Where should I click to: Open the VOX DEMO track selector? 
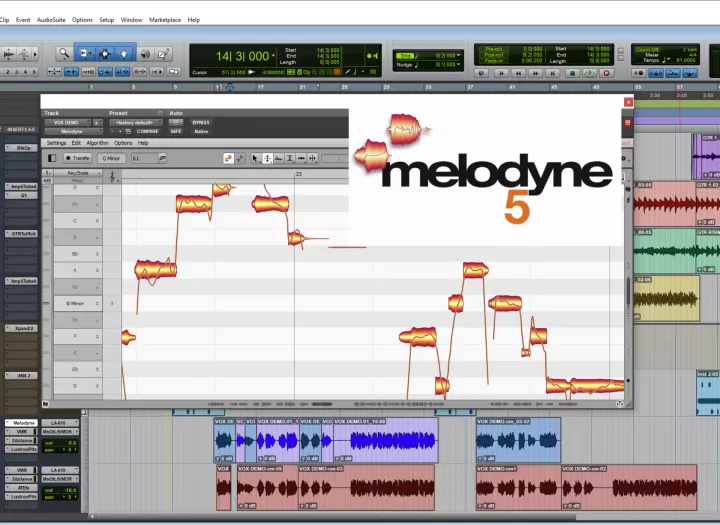point(68,123)
